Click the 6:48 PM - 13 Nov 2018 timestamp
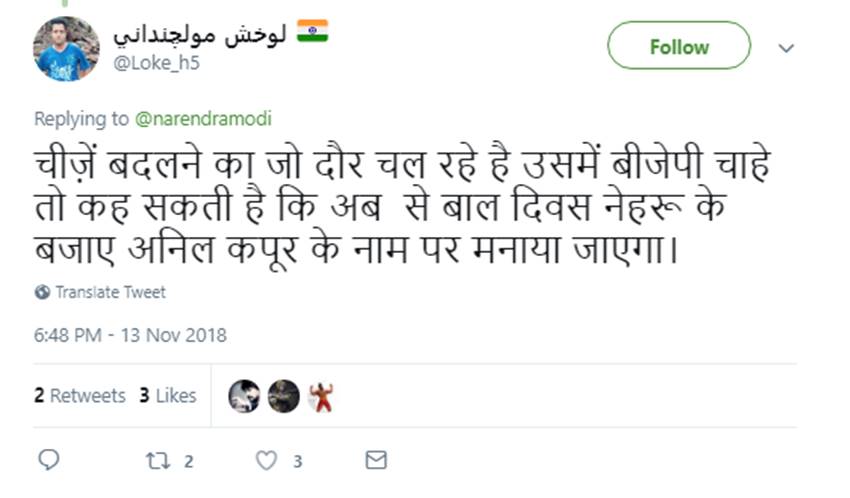 click(130, 334)
